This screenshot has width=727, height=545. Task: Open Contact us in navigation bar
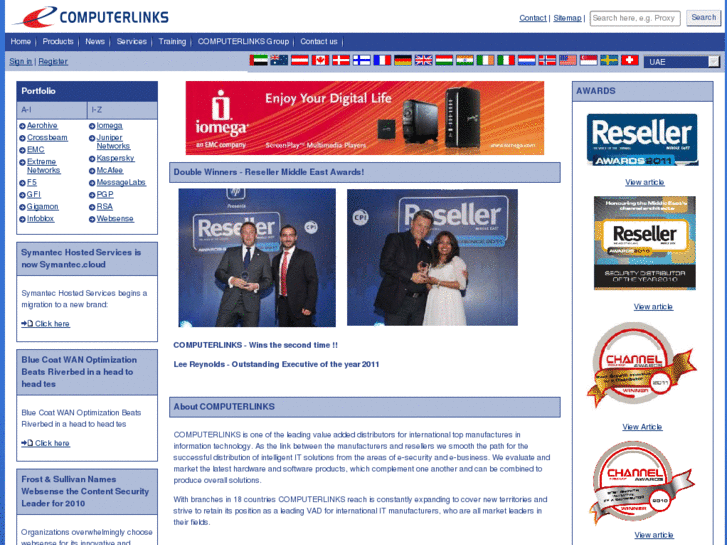click(319, 41)
